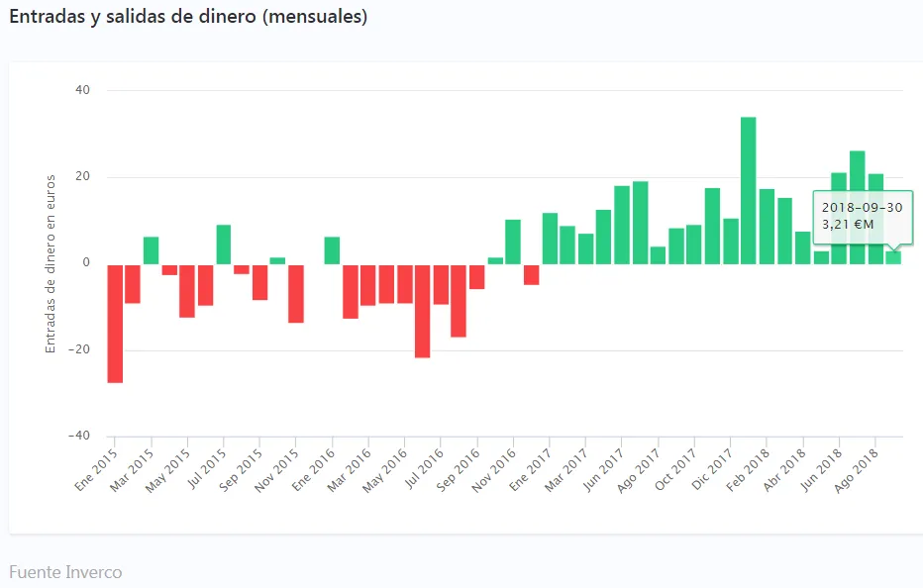This screenshot has height=588, width=923.
Task: Click the red bar at Nov 2015
Action: [x=295, y=293]
